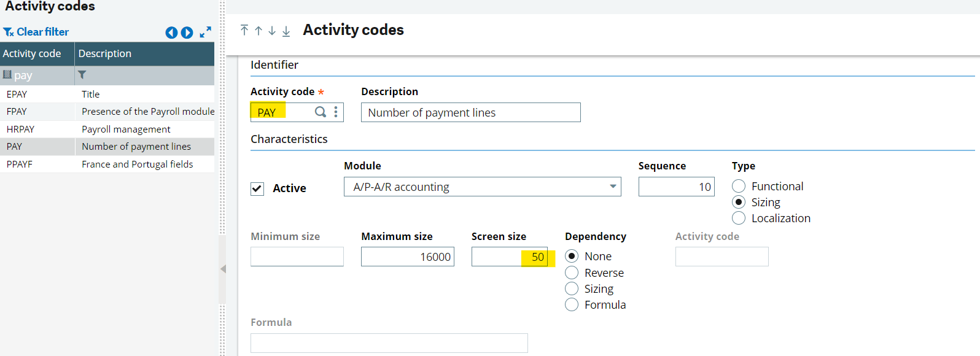Click the next page arrow in list panel
The width and height of the screenshot is (980, 356).
187,33
